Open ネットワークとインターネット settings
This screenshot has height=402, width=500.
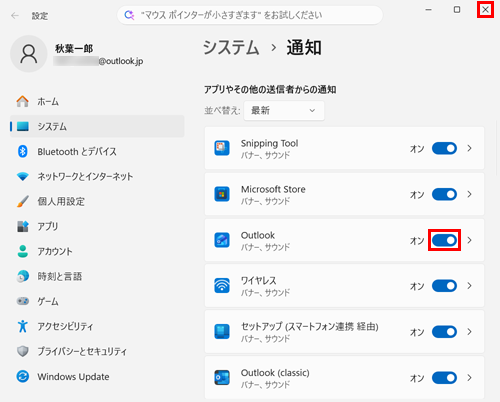[x=97, y=176]
